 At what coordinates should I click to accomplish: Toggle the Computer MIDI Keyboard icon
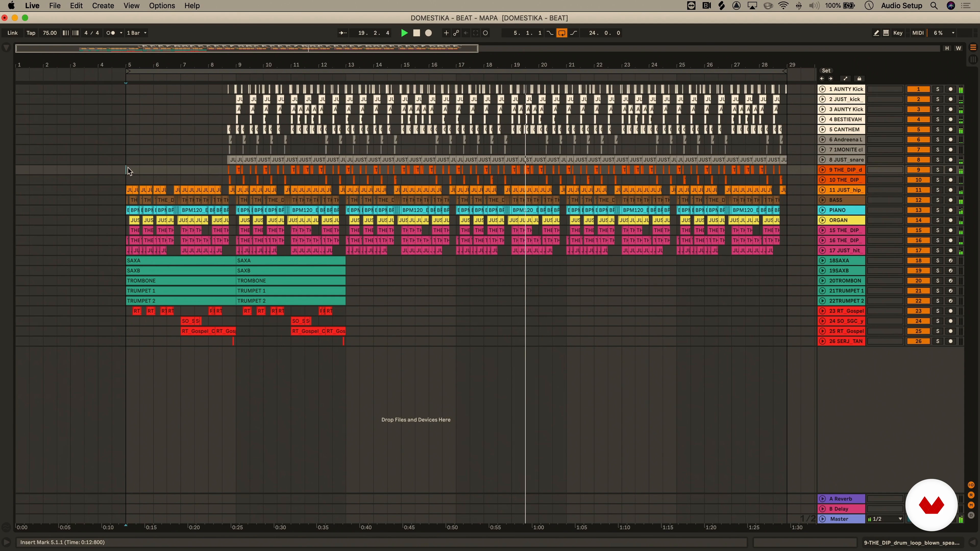(x=886, y=33)
